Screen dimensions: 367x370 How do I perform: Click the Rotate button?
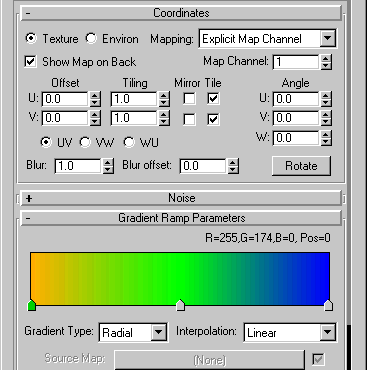coord(301,166)
